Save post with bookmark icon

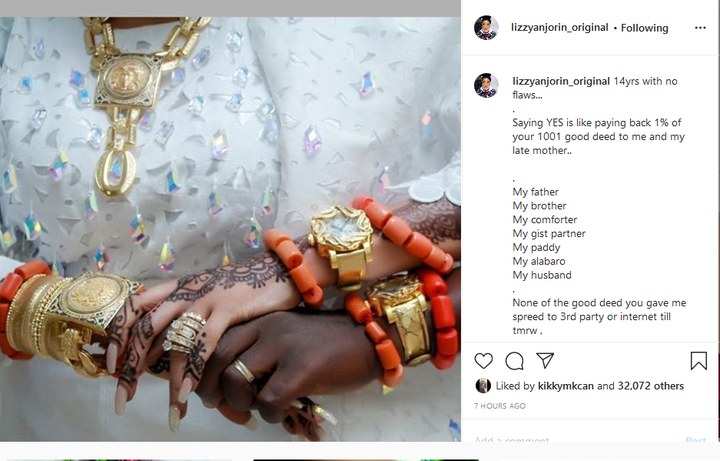[x=698, y=361]
